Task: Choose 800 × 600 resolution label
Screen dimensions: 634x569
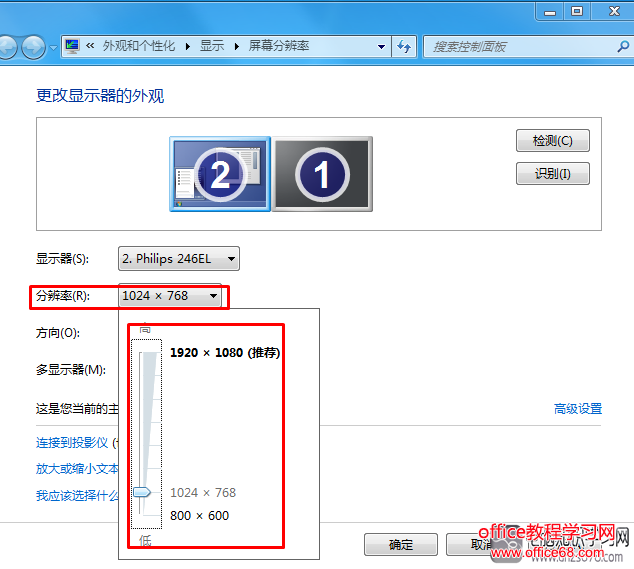Action: (x=199, y=516)
